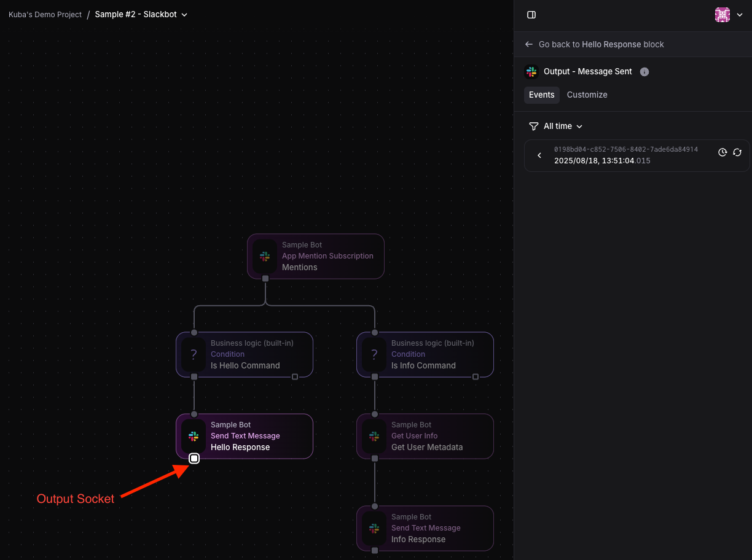Toggle the sidebar panel layout icon
This screenshot has height=560, width=752.
[x=531, y=15]
